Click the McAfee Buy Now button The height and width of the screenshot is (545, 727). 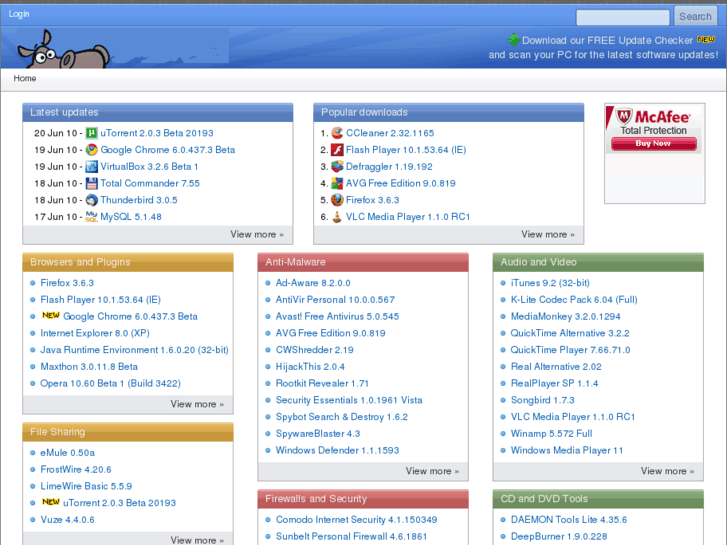(654, 144)
